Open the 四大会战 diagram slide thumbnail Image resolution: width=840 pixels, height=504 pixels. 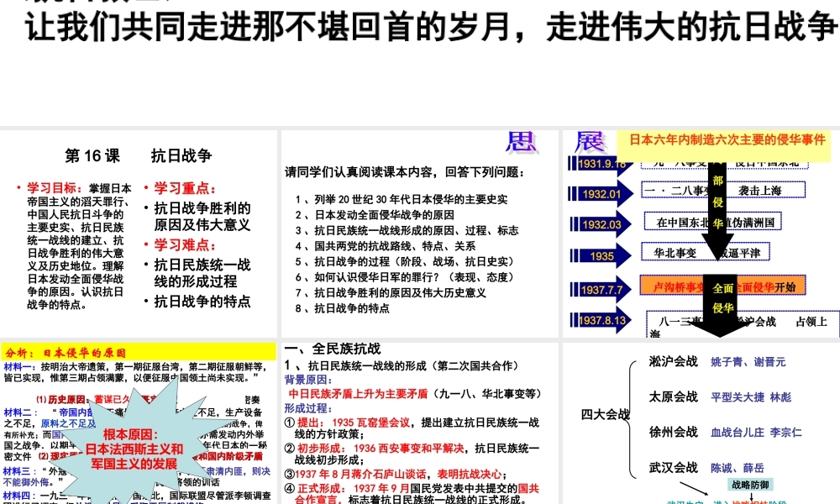coord(701,423)
